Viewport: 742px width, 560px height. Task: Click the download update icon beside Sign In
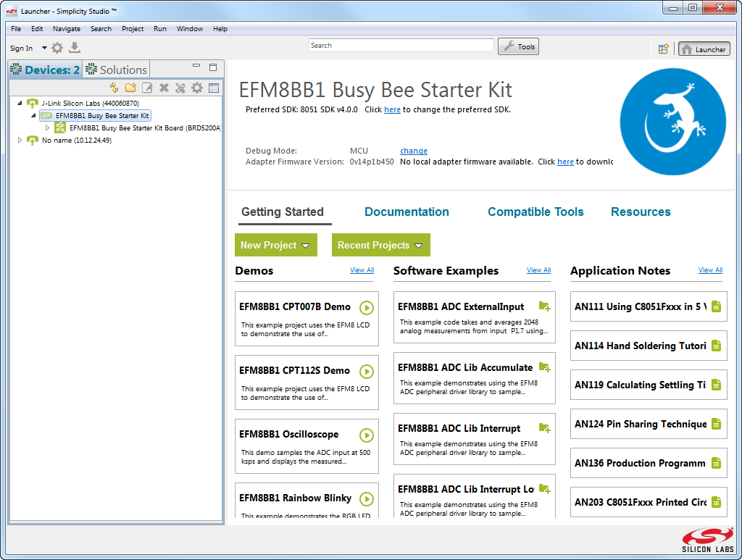point(75,48)
